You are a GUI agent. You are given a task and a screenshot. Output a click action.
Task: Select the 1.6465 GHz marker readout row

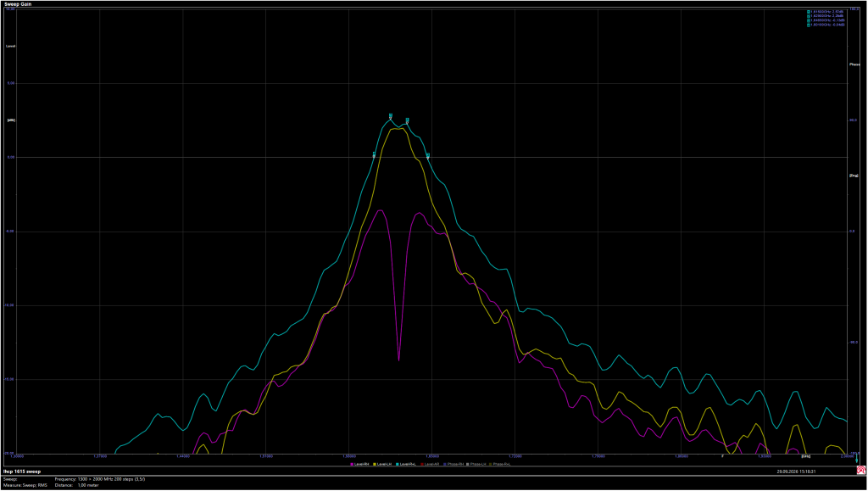[826, 20]
